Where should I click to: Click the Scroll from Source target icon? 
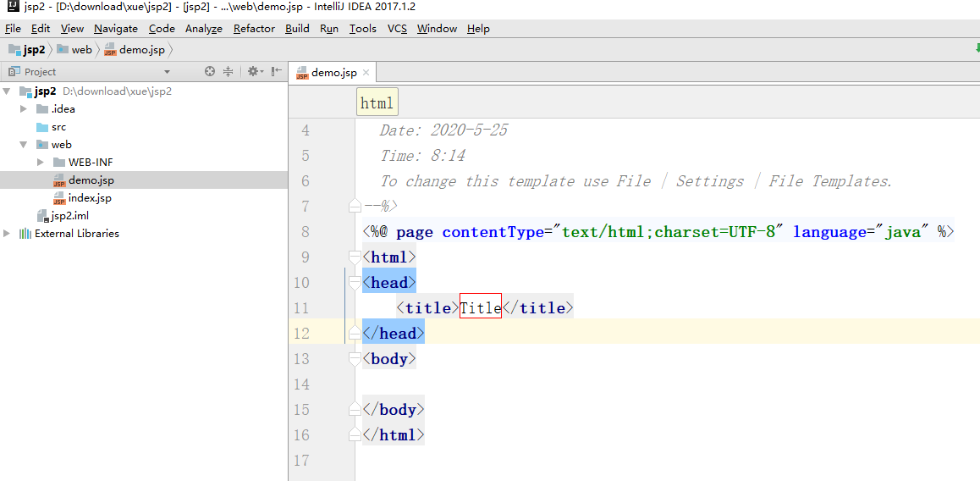210,72
